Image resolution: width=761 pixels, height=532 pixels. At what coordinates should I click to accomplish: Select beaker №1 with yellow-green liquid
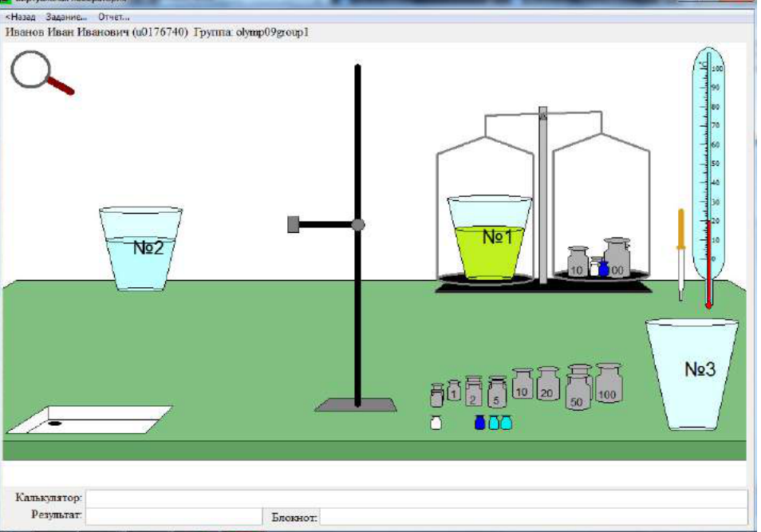pos(490,238)
